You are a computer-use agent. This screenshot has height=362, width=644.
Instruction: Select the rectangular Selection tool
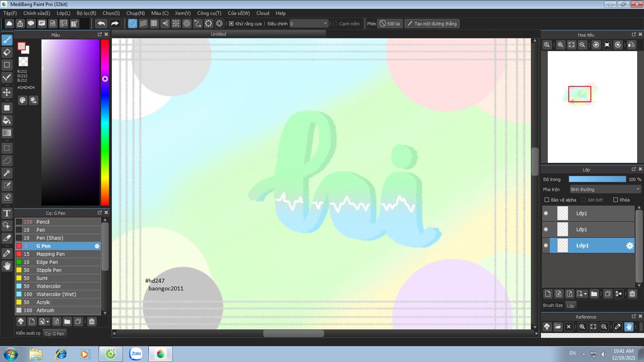pyautogui.click(x=7, y=148)
